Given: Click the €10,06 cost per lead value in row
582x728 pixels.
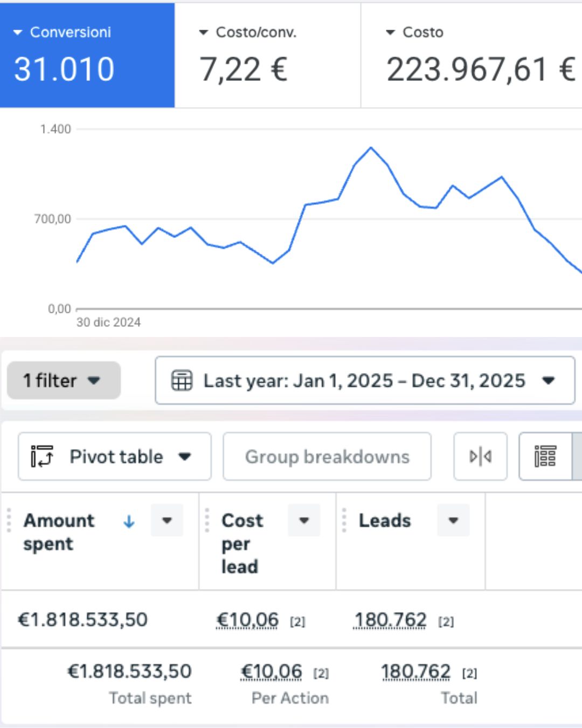Looking at the screenshot, I should click(x=247, y=620).
